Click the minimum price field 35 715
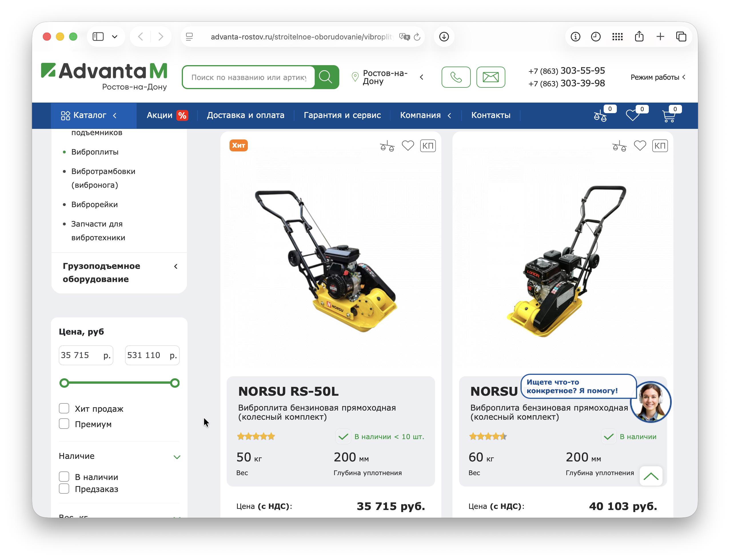The height and width of the screenshot is (560, 730). (86, 355)
